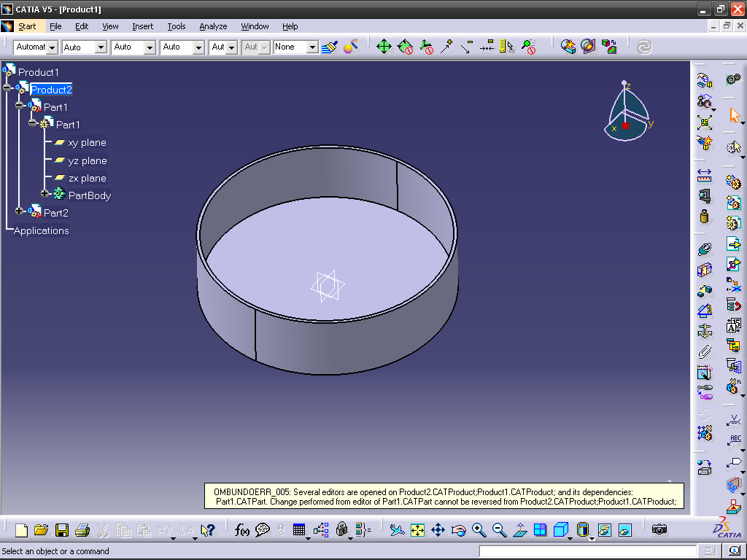This screenshot has width=747, height=560.
Task: Open the rendering style arrow beside the cube icon
Action: [x=570, y=539]
